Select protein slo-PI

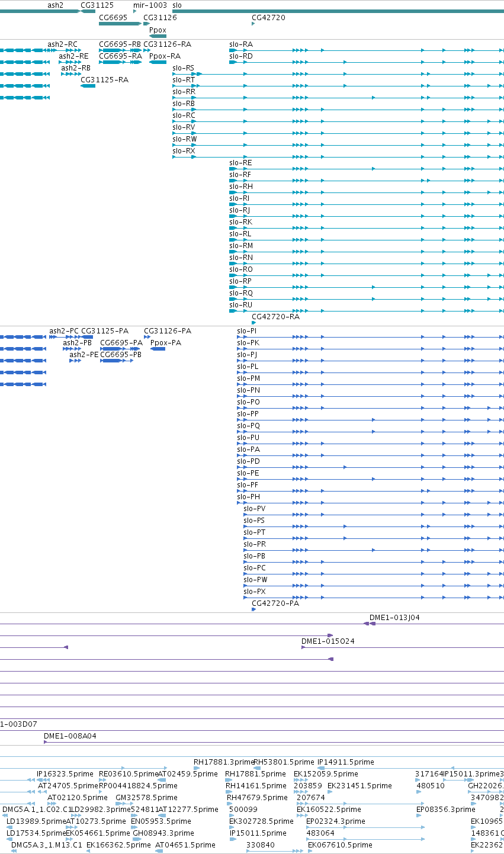click(x=247, y=331)
